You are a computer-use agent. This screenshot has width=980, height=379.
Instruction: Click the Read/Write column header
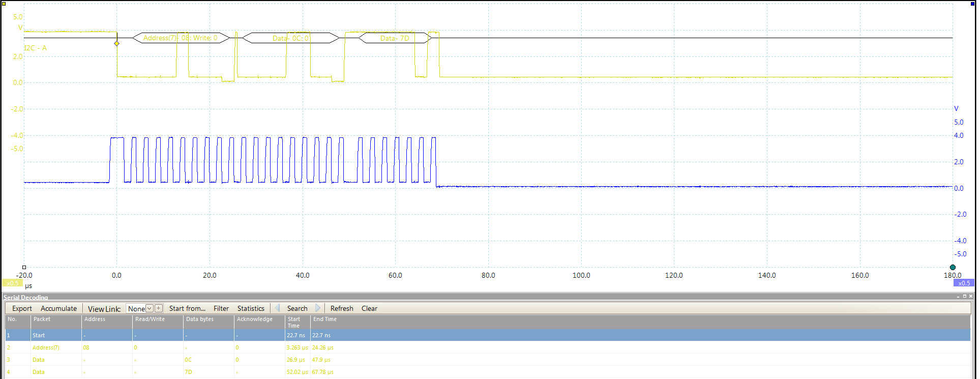158,322
